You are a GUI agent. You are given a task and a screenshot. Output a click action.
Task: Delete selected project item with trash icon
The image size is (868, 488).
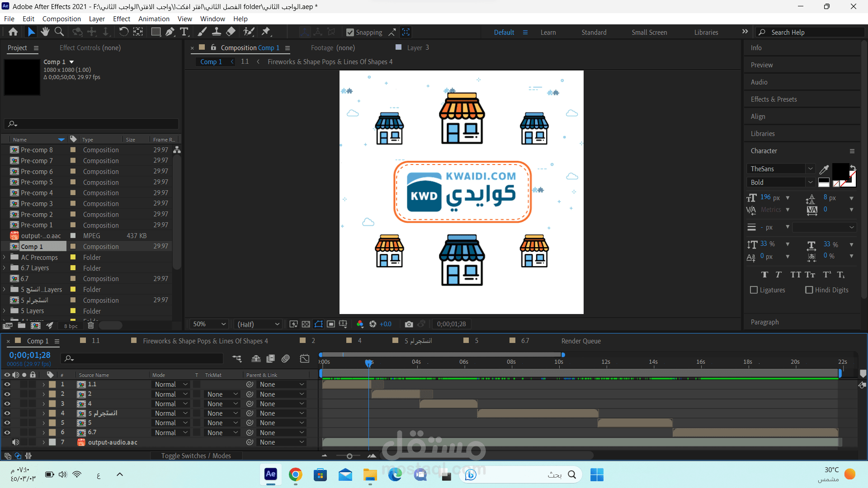90,325
